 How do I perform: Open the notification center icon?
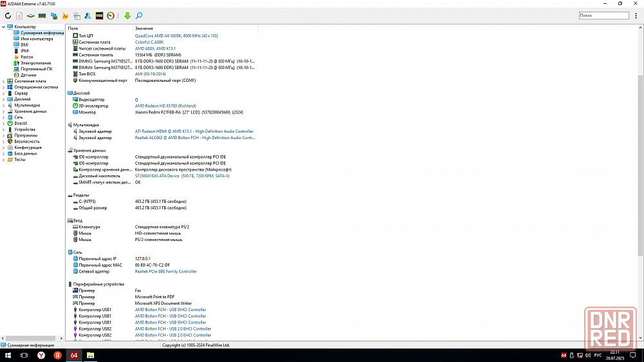[x=633, y=356]
